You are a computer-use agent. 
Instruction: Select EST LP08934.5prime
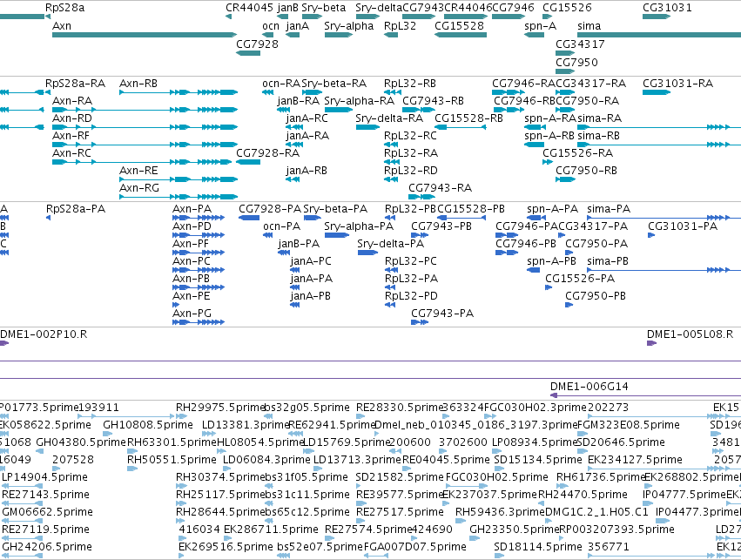(x=497, y=451)
